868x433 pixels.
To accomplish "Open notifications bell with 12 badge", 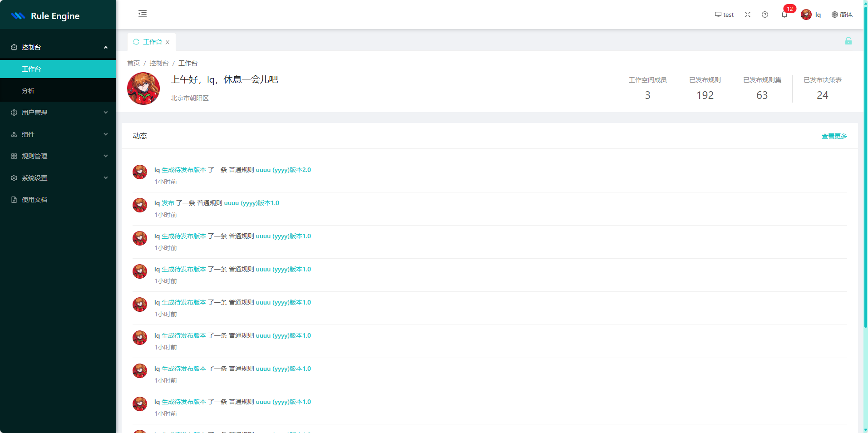I will [x=784, y=15].
